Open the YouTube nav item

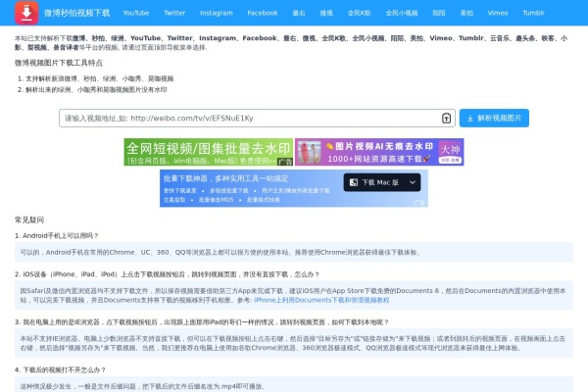point(136,13)
